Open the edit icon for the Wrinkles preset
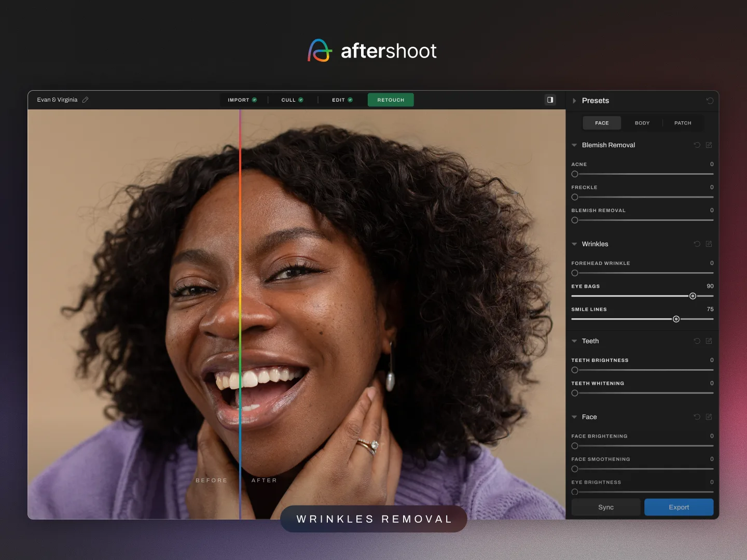Viewport: 747px width, 560px height. tap(710, 244)
